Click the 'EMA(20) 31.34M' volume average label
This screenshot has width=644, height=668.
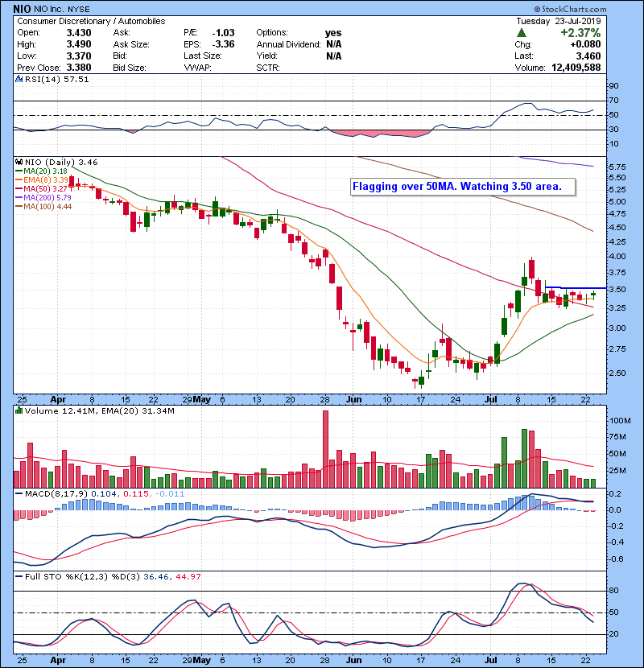(139, 411)
